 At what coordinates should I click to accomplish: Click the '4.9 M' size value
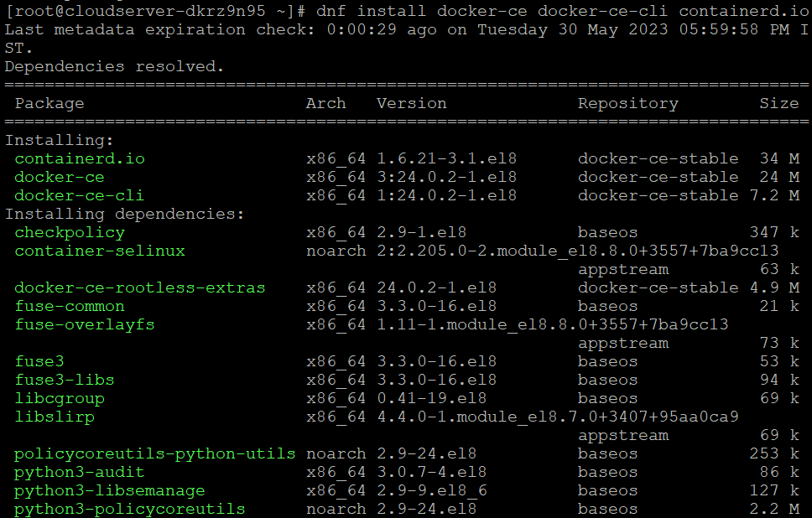(x=775, y=287)
